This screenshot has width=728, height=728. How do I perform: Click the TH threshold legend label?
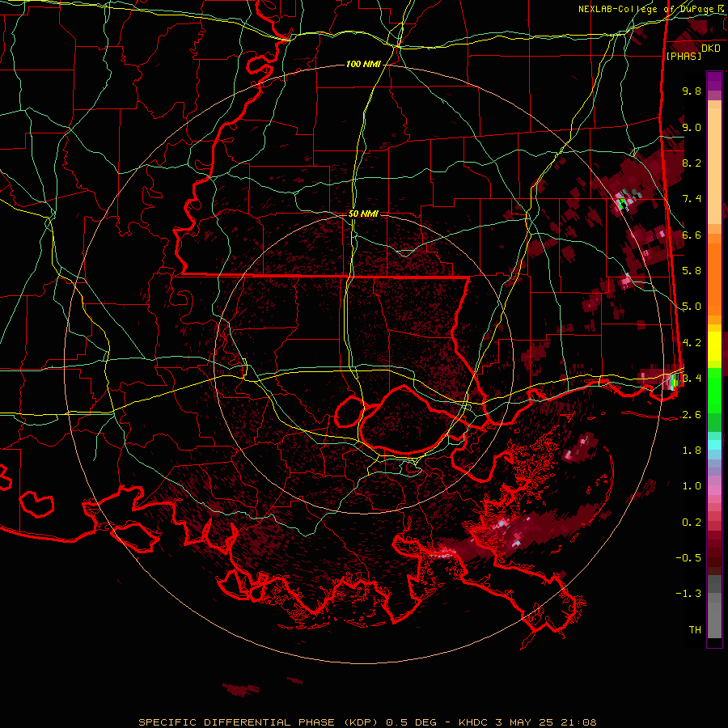pos(695,630)
